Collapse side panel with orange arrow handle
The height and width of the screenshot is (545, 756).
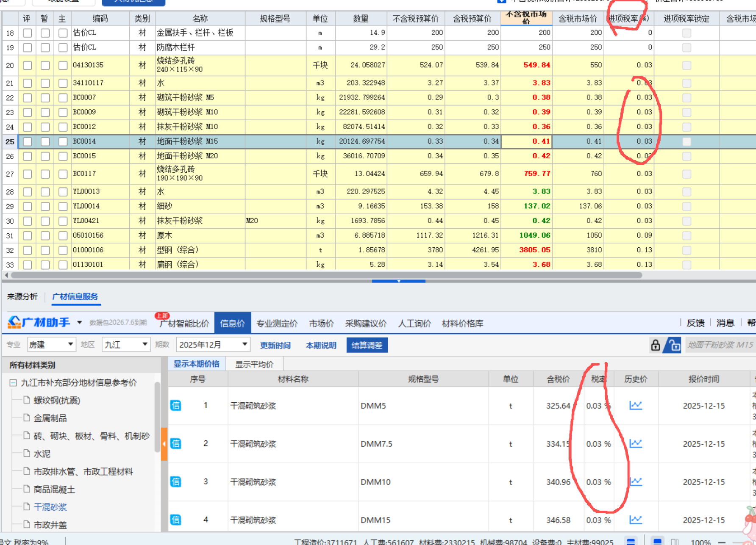(x=164, y=444)
